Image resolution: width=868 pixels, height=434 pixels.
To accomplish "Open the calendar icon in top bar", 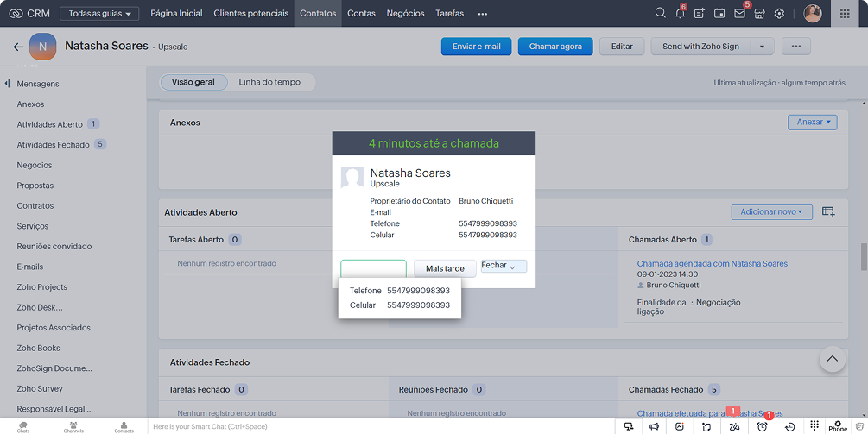I will click(x=719, y=13).
